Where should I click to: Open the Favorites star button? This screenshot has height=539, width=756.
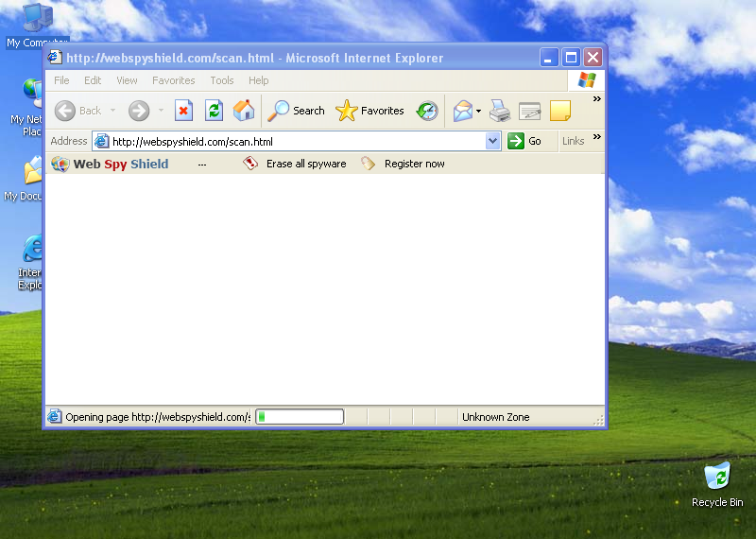click(369, 111)
